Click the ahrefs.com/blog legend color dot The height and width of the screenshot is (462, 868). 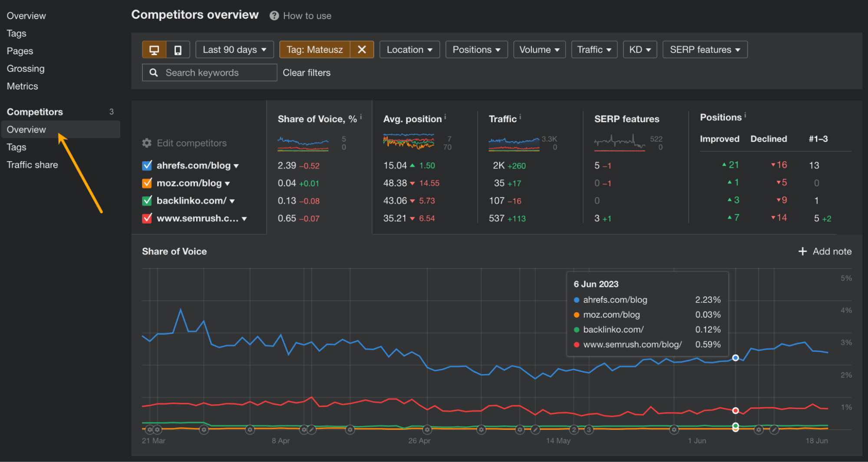click(x=576, y=299)
